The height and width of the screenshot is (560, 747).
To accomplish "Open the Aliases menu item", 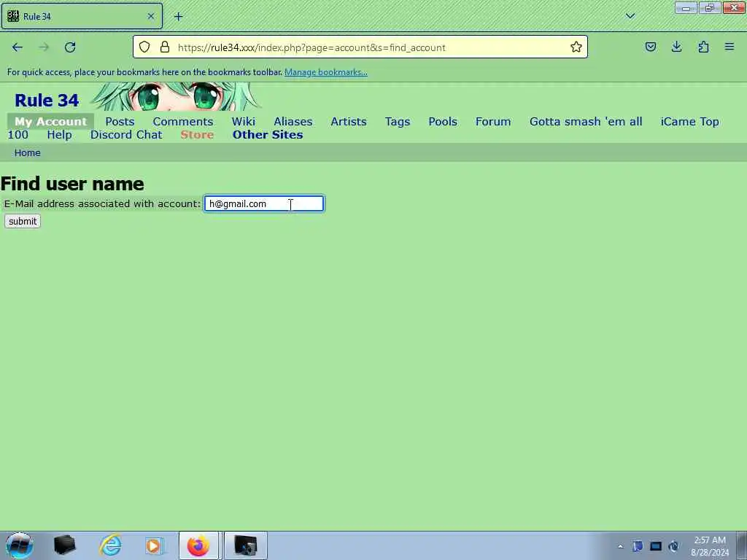I will (x=293, y=122).
